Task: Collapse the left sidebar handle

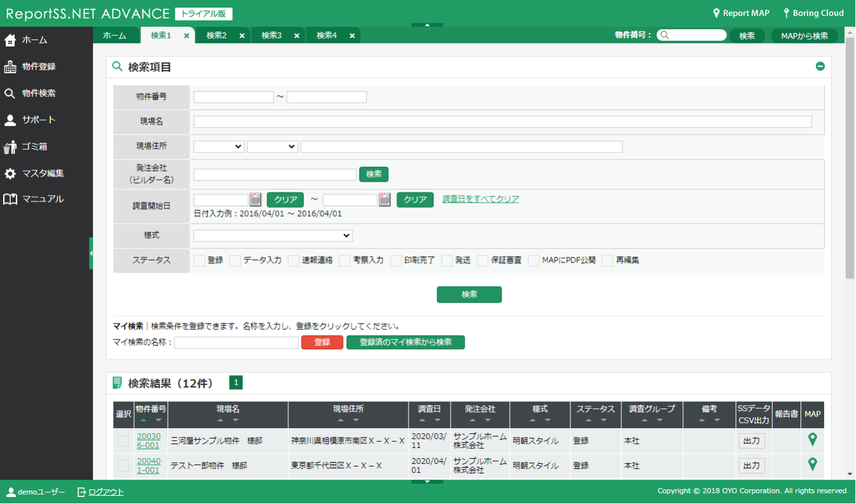Action: (x=91, y=253)
